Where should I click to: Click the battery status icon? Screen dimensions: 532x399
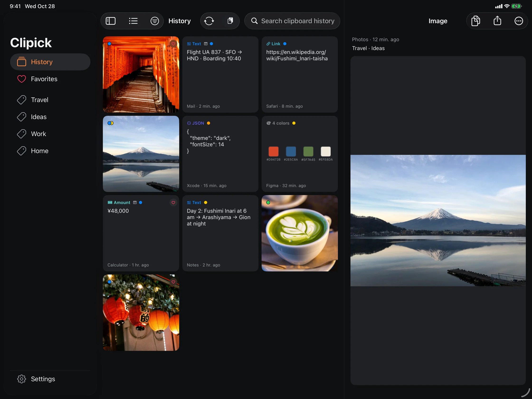coord(516,6)
